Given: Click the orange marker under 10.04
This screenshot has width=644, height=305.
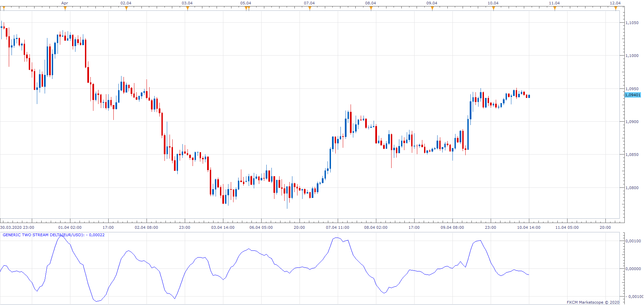Looking at the screenshot, I should click(493, 8).
